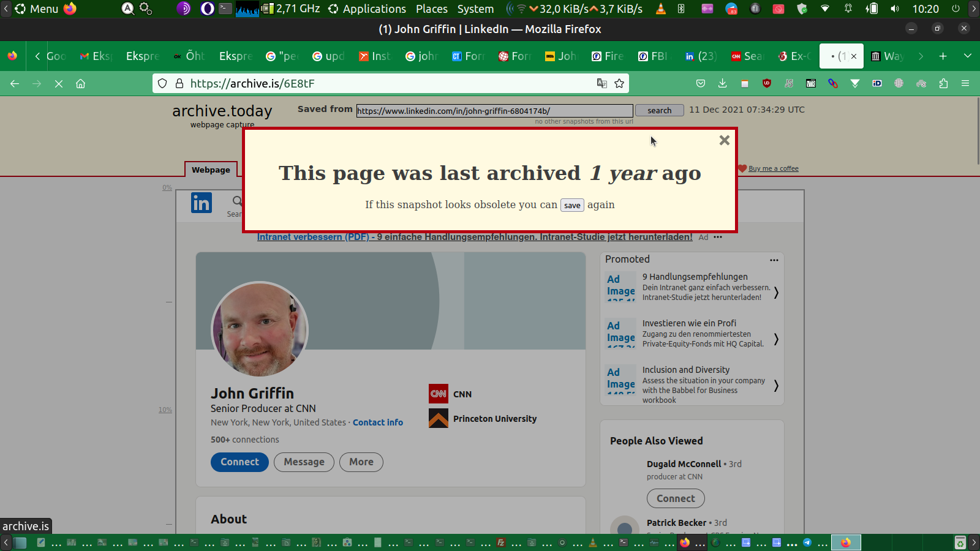
Task: Switch to the 'Õht' tab
Action: pos(189,56)
